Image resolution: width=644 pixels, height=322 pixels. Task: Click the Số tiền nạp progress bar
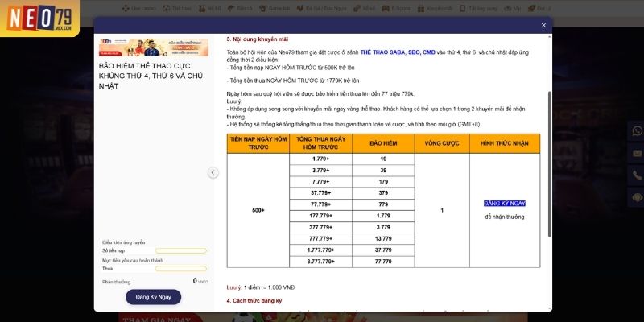180,250
